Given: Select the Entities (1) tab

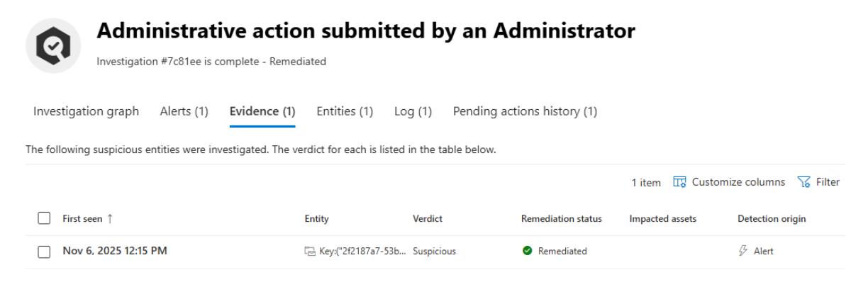Looking at the screenshot, I should (345, 111).
